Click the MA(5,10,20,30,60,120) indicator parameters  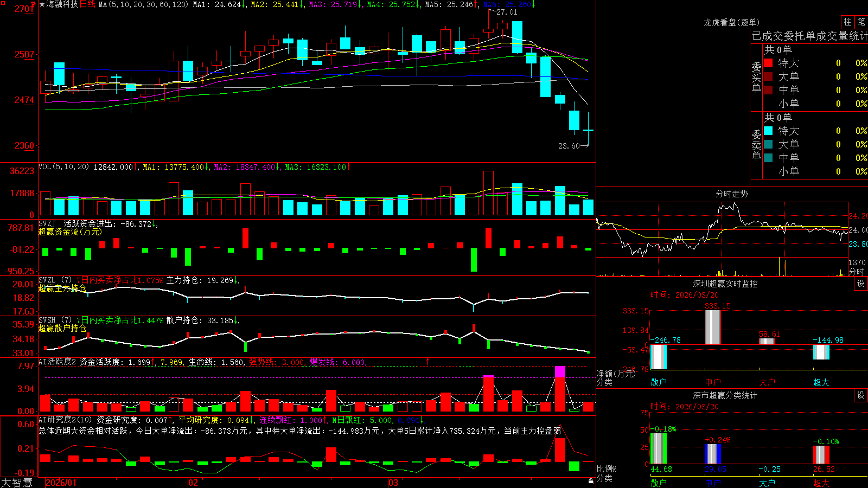(x=143, y=4)
